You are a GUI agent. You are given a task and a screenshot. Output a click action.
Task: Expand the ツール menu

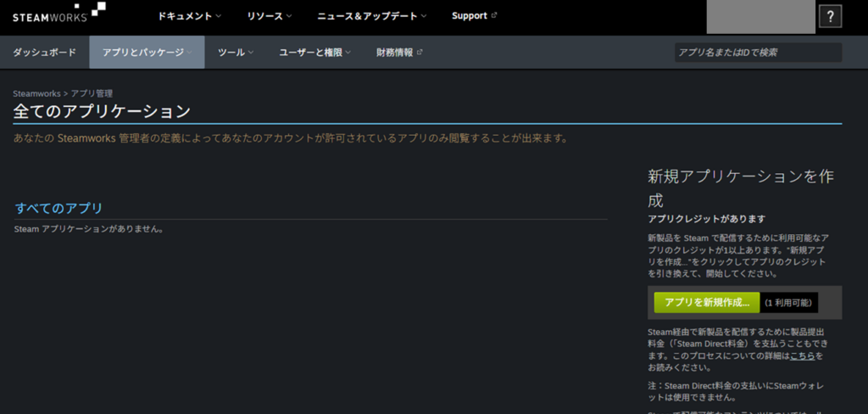click(236, 53)
